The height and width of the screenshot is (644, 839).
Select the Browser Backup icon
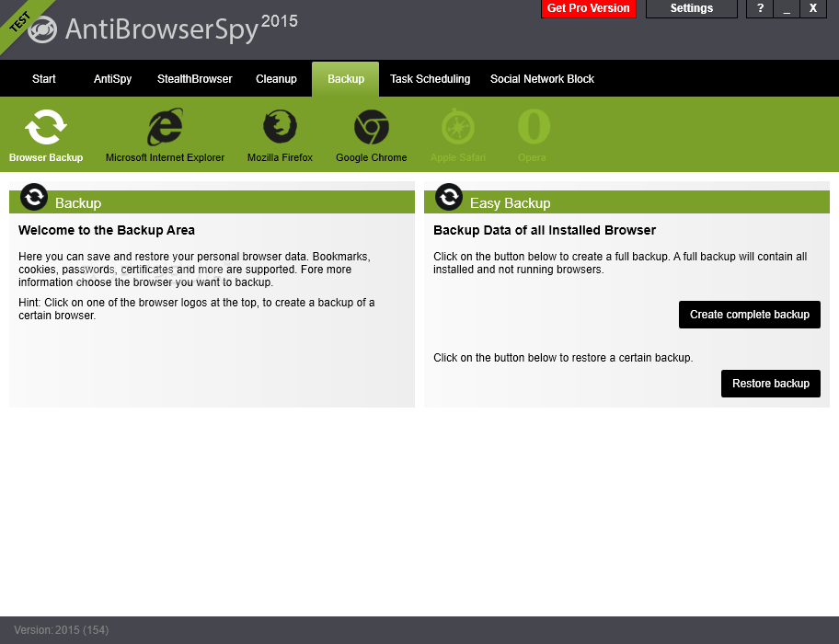tap(46, 127)
